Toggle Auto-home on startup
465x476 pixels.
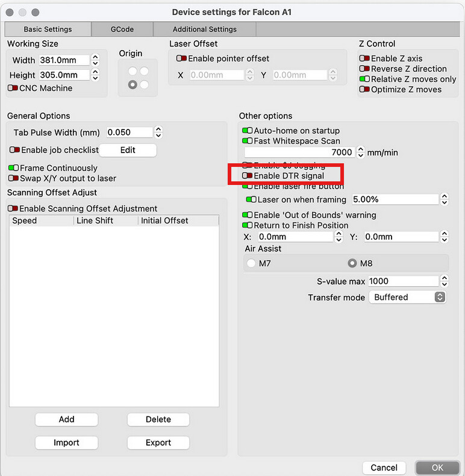(247, 131)
